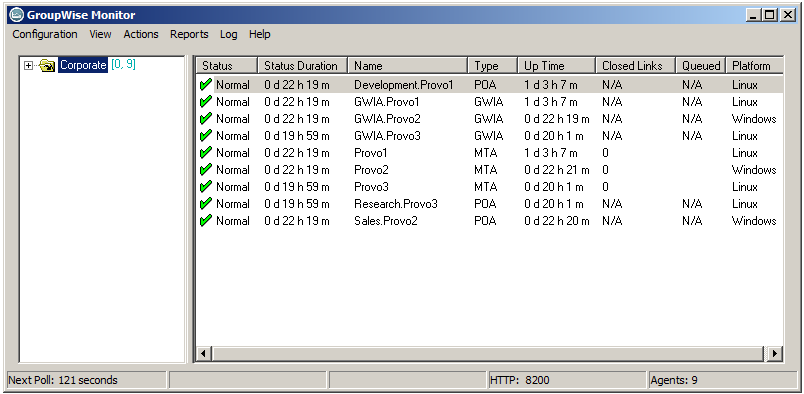Click Next Poll status bar entry
Image resolution: width=804 pixels, height=394 pixels.
pyautogui.click(x=86, y=380)
